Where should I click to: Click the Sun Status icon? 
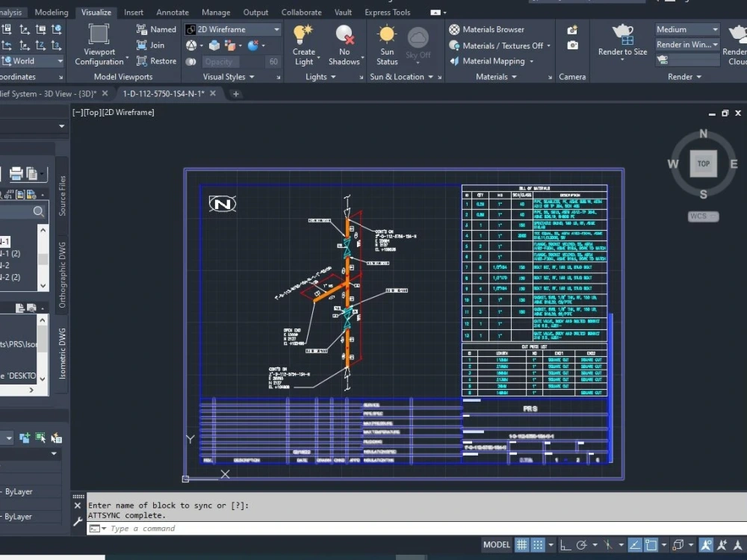point(387,35)
